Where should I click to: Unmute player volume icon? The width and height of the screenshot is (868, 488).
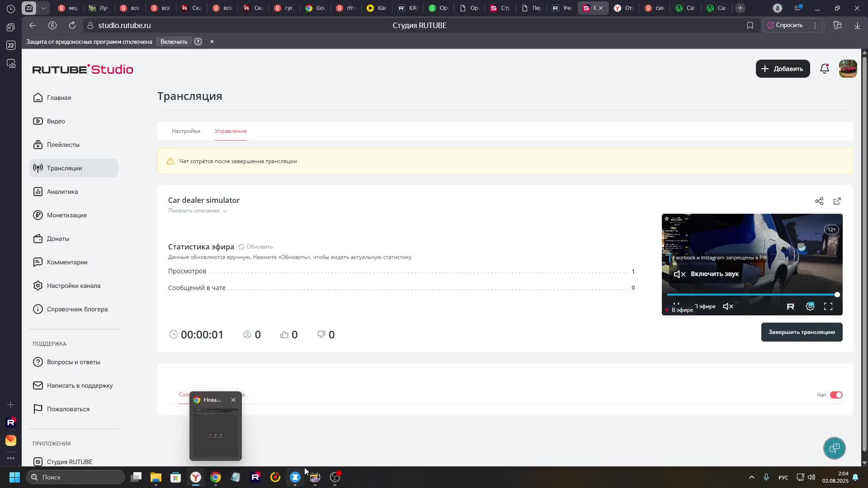(728, 306)
